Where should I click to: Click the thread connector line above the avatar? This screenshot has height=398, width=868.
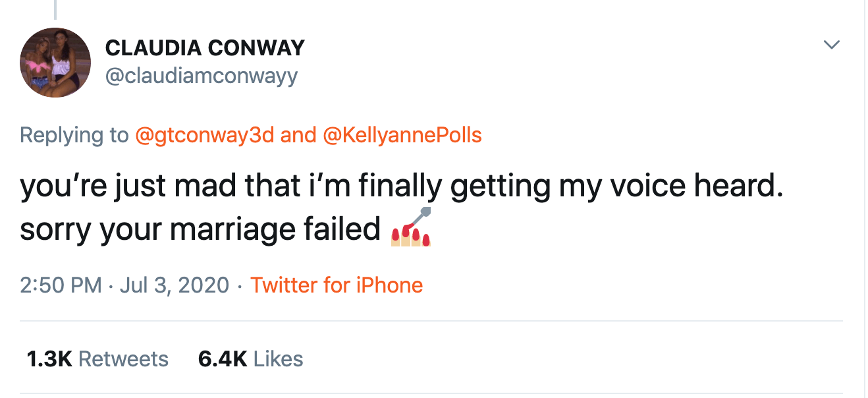[x=55, y=9]
